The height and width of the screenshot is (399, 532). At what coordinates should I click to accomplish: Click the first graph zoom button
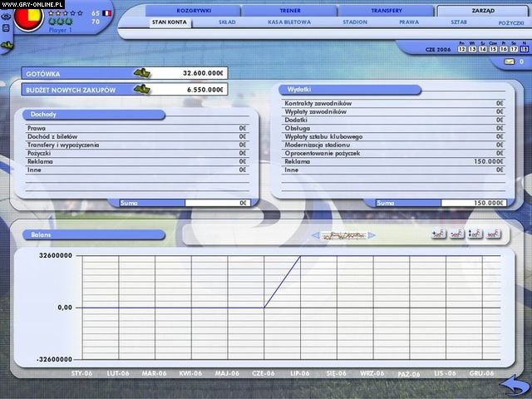[x=439, y=235]
